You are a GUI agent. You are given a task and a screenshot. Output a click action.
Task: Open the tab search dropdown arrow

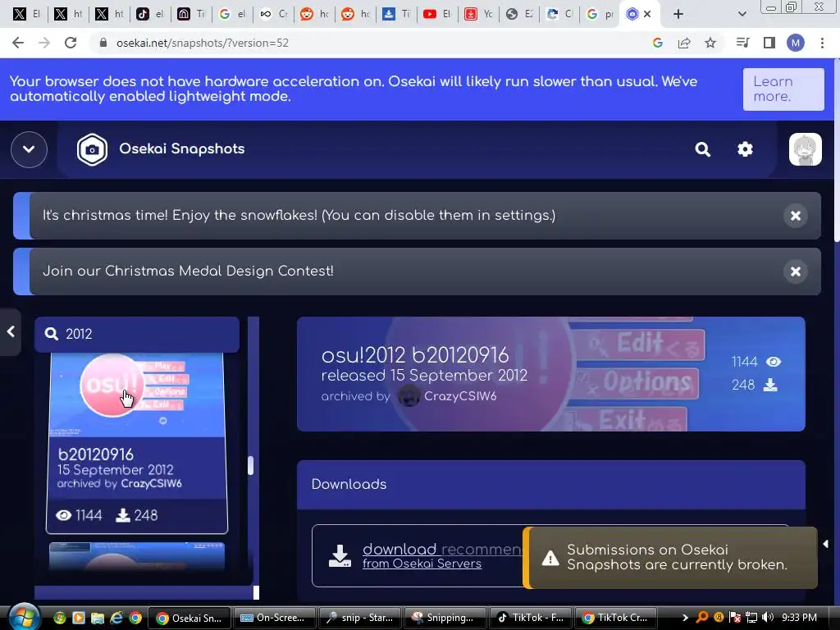(742, 14)
